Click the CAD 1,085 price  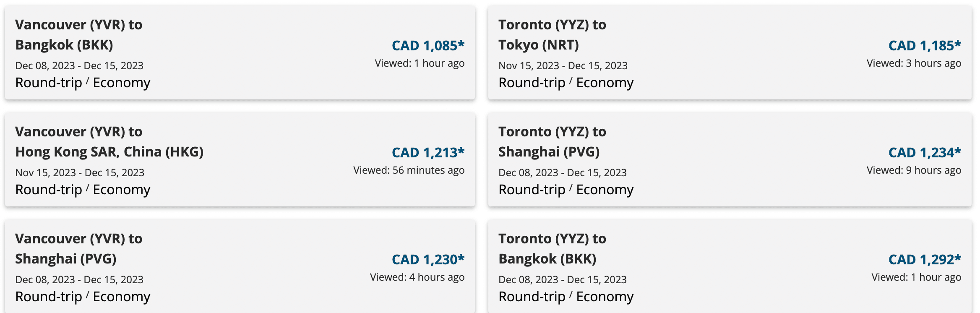coord(428,45)
